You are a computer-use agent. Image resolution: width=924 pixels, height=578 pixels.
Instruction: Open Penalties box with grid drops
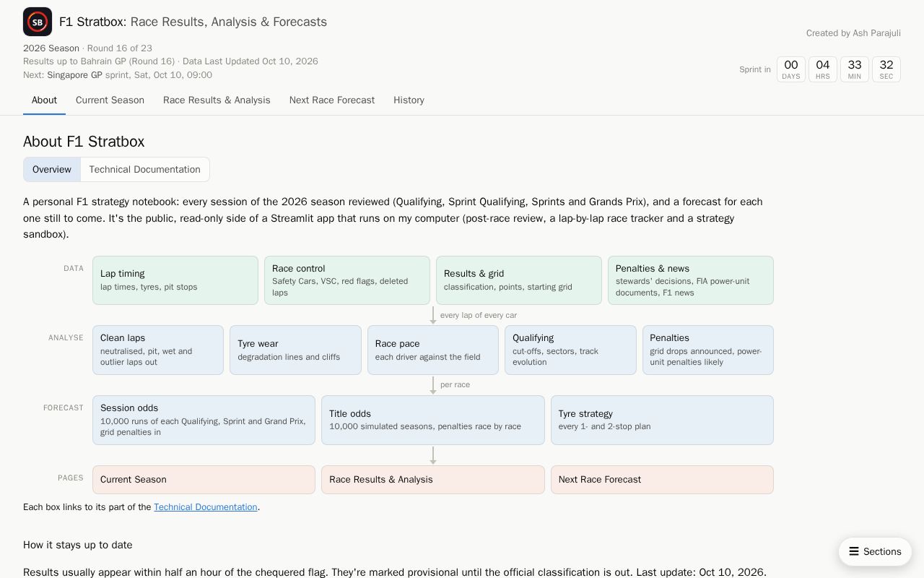[x=708, y=350]
